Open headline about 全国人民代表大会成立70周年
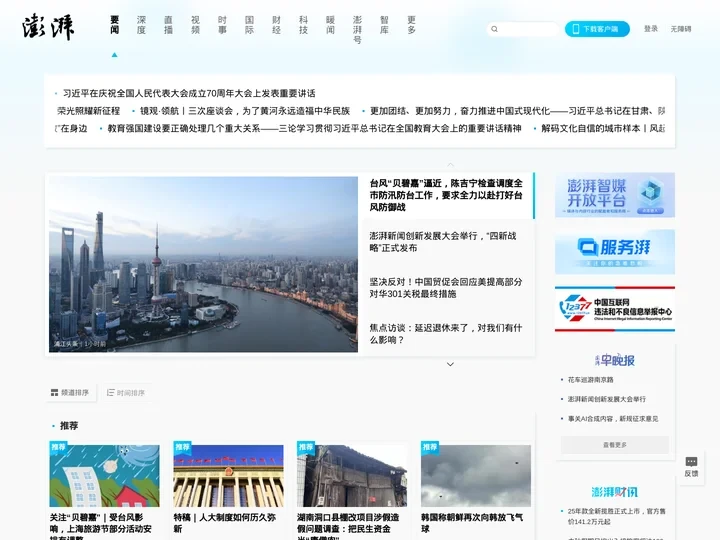Viewport: 720px width, 540px height. (x=189, y=93)
